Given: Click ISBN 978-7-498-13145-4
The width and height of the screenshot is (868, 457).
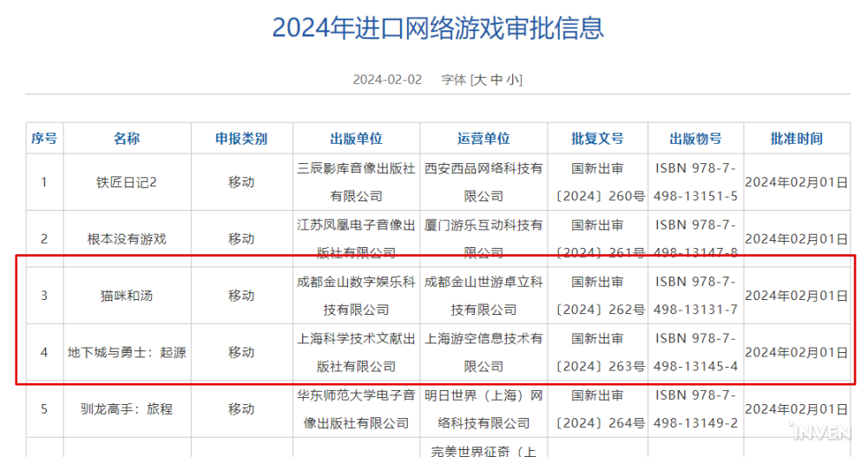Looking at the screenshot, I should 695,352.
